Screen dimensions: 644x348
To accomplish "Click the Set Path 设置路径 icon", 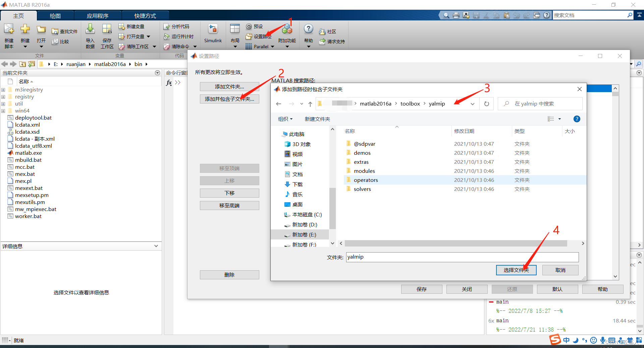I will click(249, 37).
